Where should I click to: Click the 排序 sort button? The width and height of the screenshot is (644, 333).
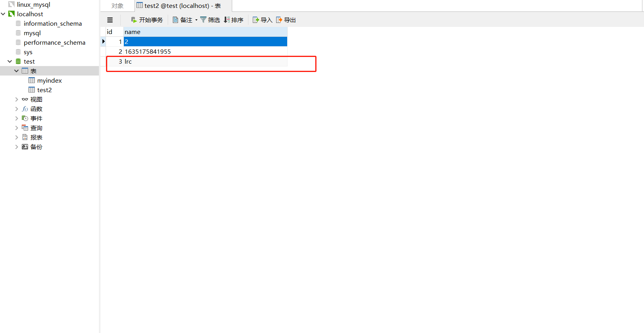233,20
